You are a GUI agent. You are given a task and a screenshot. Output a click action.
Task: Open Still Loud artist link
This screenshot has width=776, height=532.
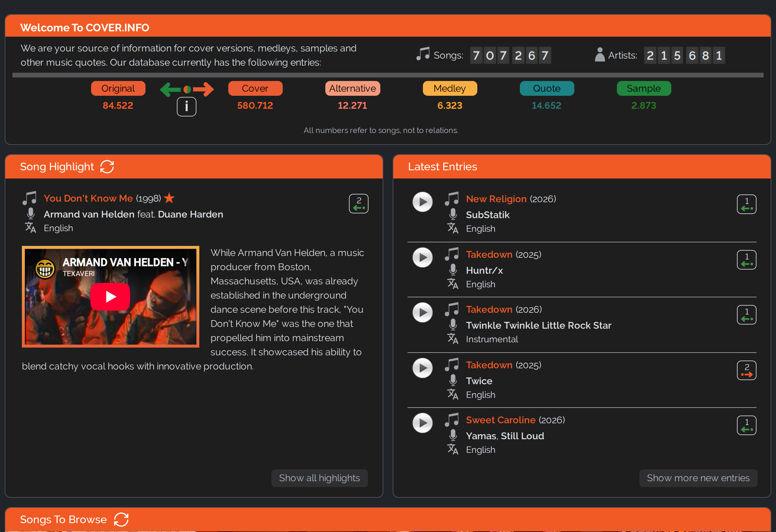[x=522, y=436]
